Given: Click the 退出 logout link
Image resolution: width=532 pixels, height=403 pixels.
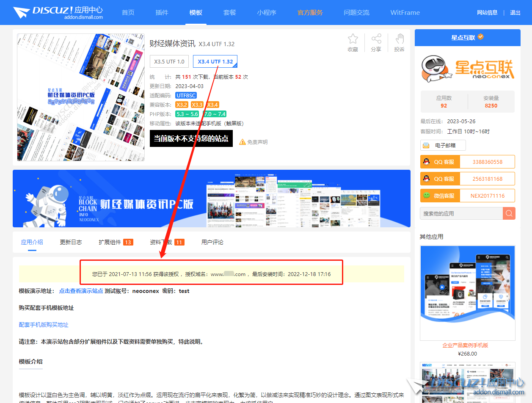Looking at the screenshot, I should pyautogui.click(x=515, y=13).
